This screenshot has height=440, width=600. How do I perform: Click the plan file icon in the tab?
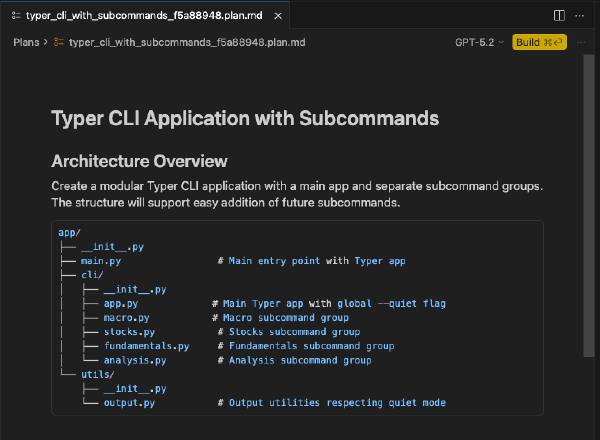tap(16, 16)
